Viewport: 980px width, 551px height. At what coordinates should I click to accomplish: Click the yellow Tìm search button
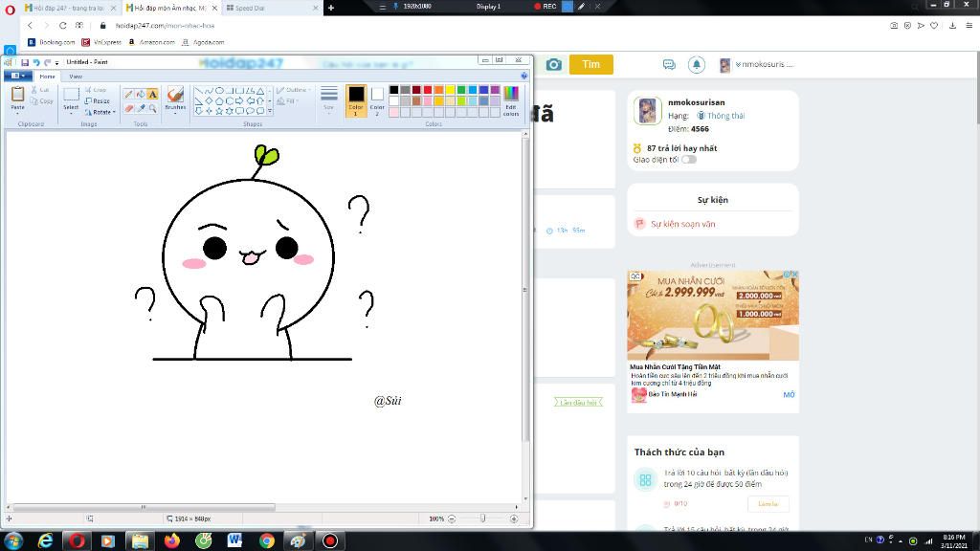click(590, 64)
